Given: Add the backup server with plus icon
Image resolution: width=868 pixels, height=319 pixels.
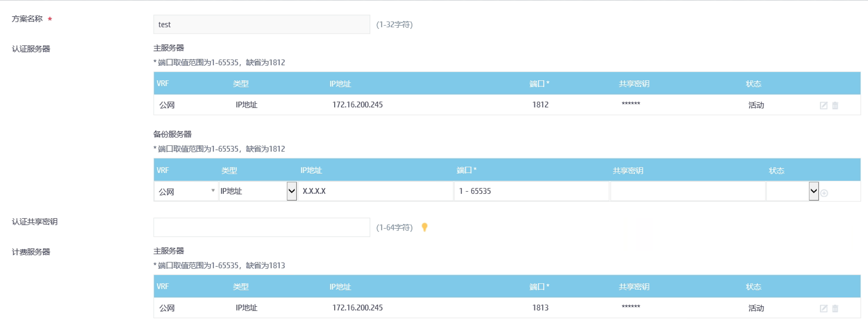Looking at the screenshot, I should tap(824, 193).
